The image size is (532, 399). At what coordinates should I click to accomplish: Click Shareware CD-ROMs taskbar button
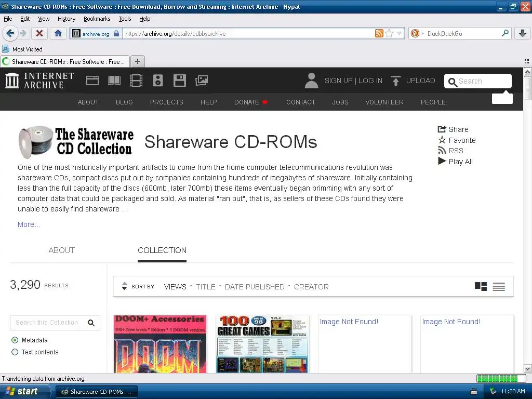tap(96, 392)
